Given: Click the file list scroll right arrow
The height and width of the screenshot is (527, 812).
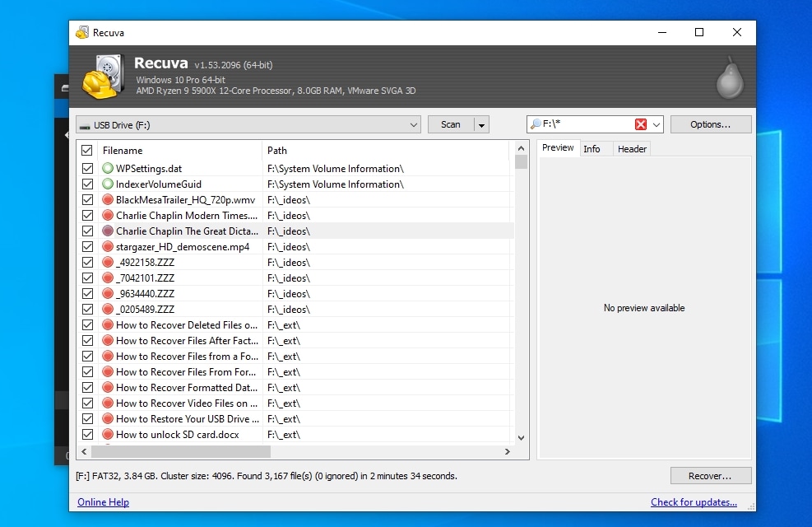Looking at the screenshot, I should point(508,452).
